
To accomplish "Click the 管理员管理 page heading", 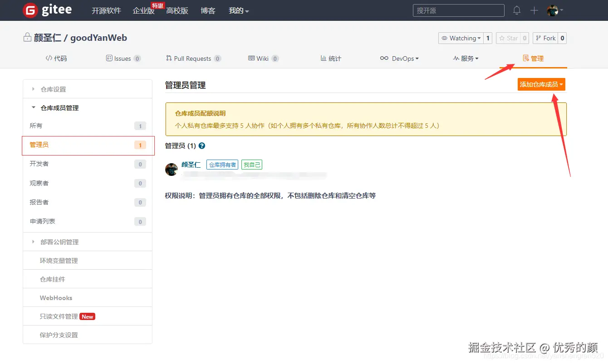I will (185, 85).
